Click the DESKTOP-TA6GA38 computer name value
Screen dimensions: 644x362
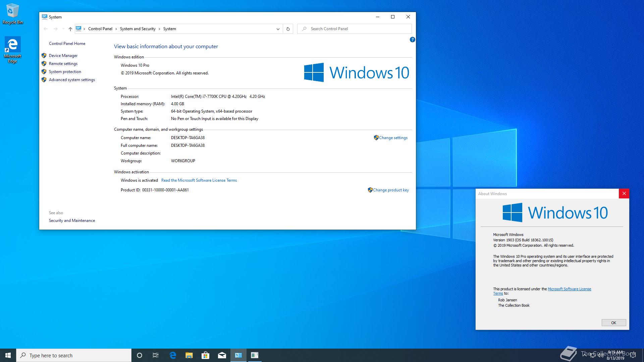188,138
